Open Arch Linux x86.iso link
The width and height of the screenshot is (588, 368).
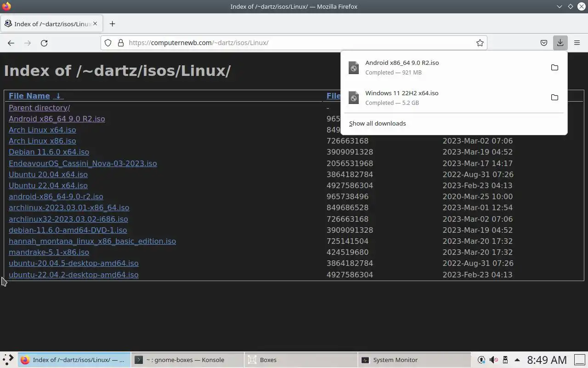point(42,141)
